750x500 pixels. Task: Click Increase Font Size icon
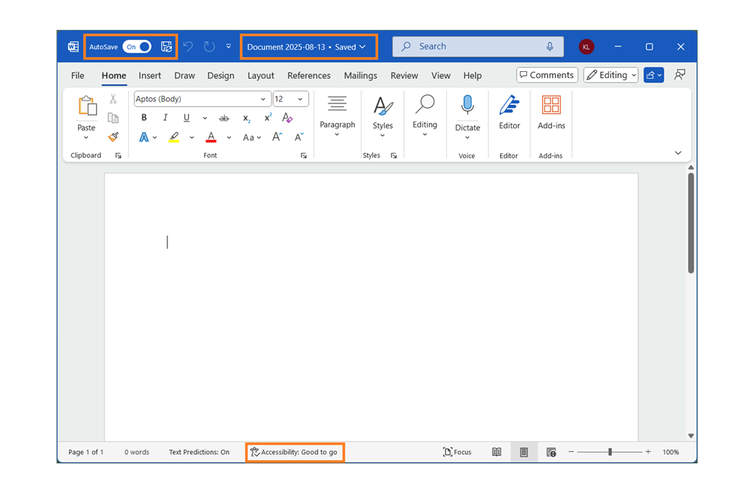[x=277, y=137]
